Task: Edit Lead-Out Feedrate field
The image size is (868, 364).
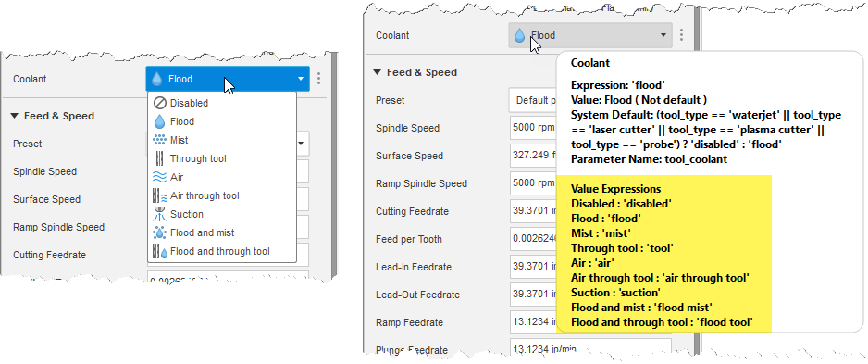Action: pyautogui.click(x=532, y=295)
